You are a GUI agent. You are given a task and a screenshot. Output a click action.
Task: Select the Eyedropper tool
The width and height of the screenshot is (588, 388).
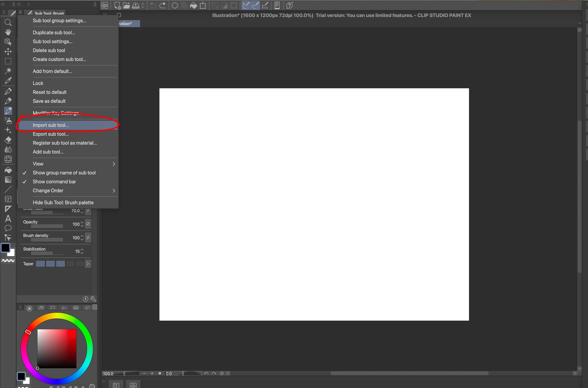coord(8,80)
